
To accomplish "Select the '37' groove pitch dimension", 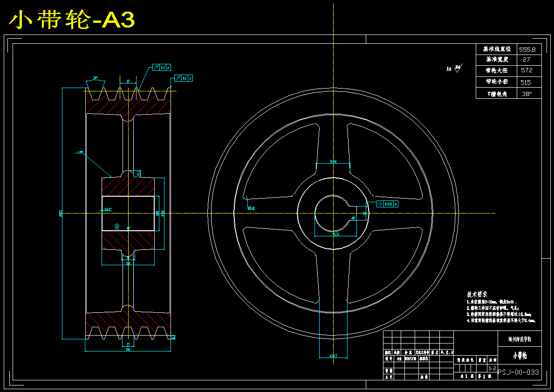I will [128, 82].
